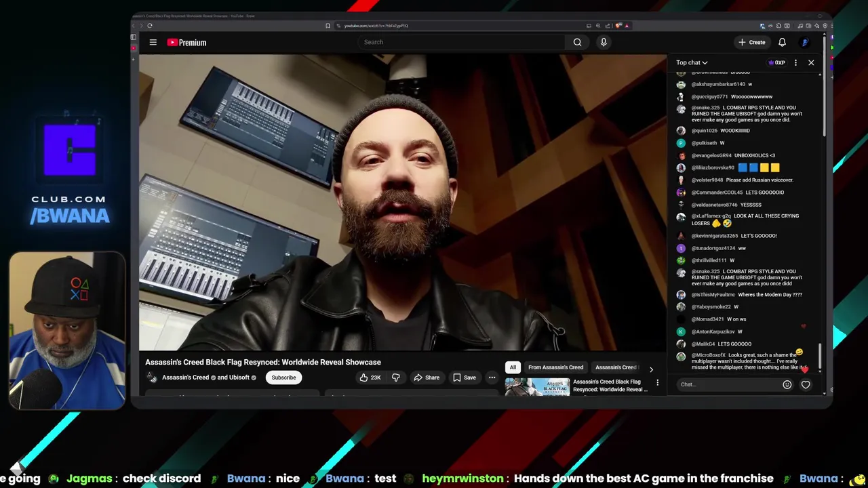Save the video to a playlist
This screenshot has height=488, width=868.
click(465, 378)
